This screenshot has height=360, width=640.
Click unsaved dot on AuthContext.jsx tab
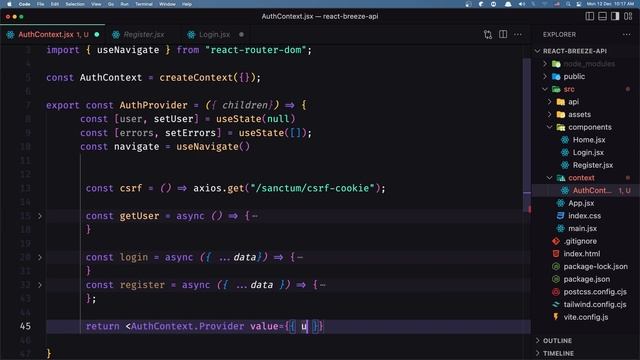pos(97,35)
